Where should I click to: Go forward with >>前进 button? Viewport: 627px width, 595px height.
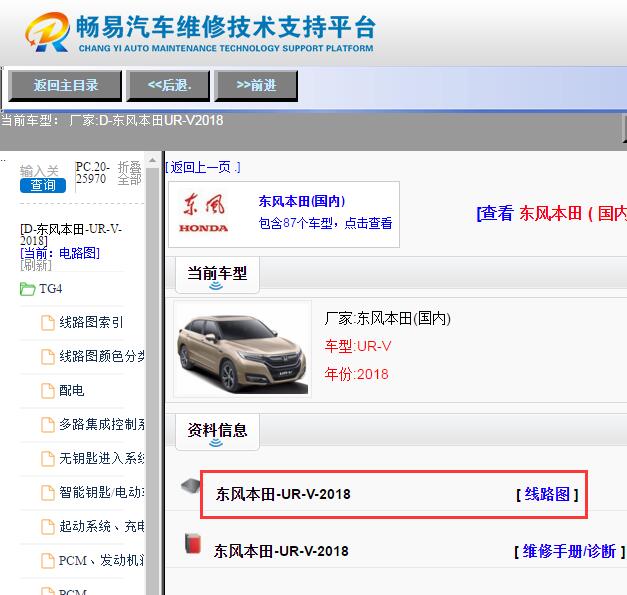256,85
